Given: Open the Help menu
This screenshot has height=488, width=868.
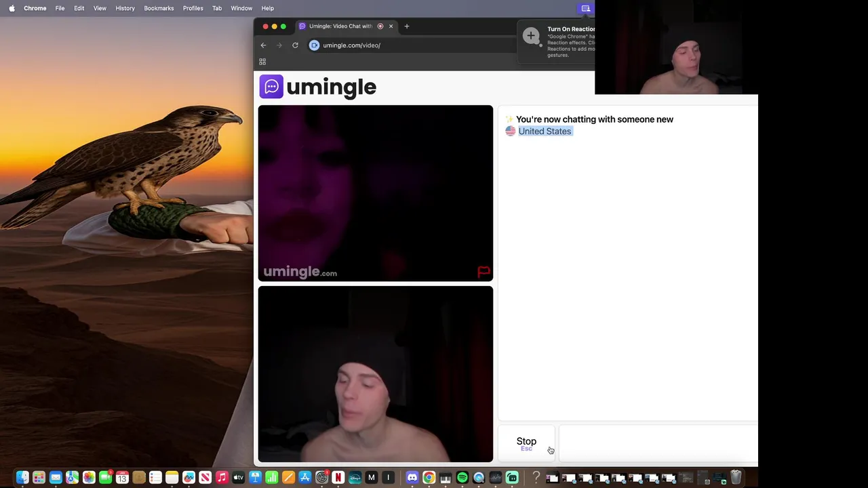Looking at the screenshot, I should coord(268,8).
